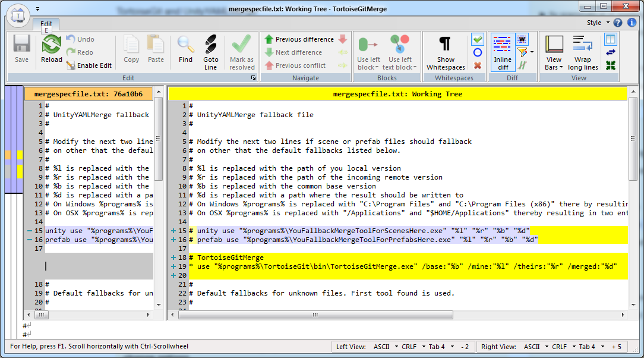Click the Working Tree pane header
Viewport: 644px width, 358px height.
pos(397,94)
